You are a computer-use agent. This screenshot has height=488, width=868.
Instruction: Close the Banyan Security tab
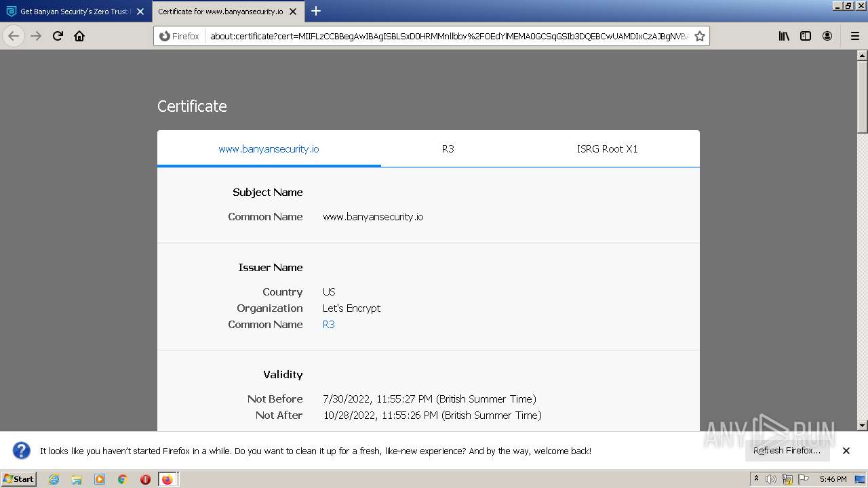[140, 12]
